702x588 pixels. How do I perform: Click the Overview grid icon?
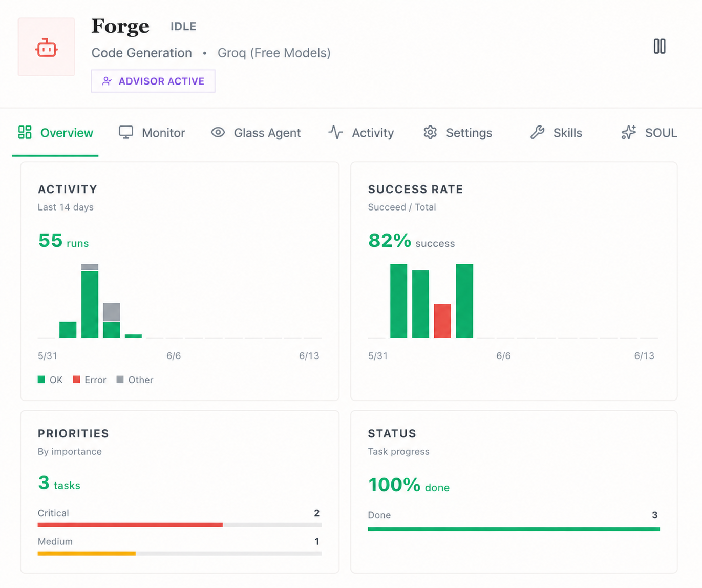(x=25, y=132)
